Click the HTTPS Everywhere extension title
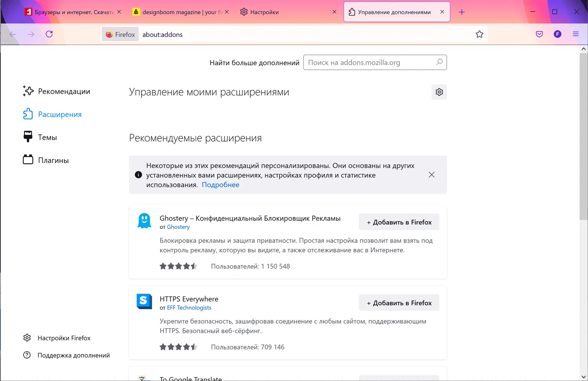588x381 pixels. 189,299
